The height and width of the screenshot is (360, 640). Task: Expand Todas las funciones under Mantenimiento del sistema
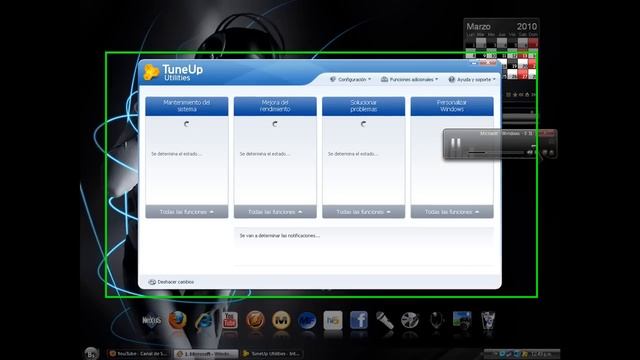[187, 212]
